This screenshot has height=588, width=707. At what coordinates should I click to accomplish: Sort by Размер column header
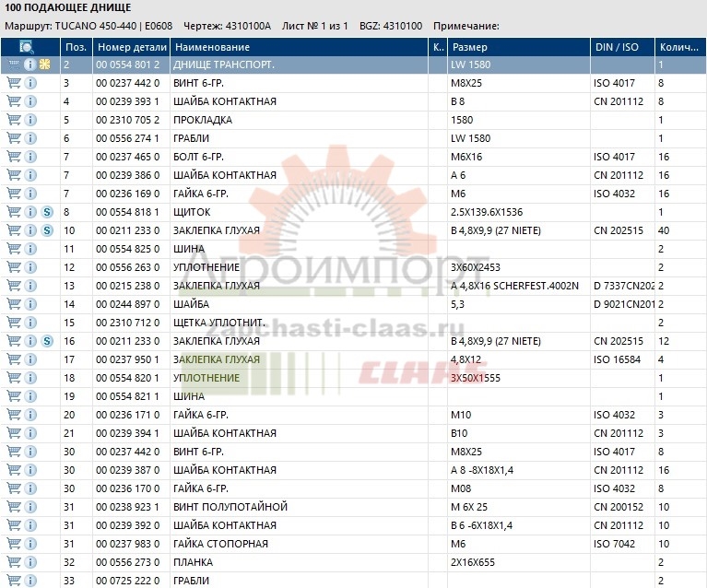[519, 47]
